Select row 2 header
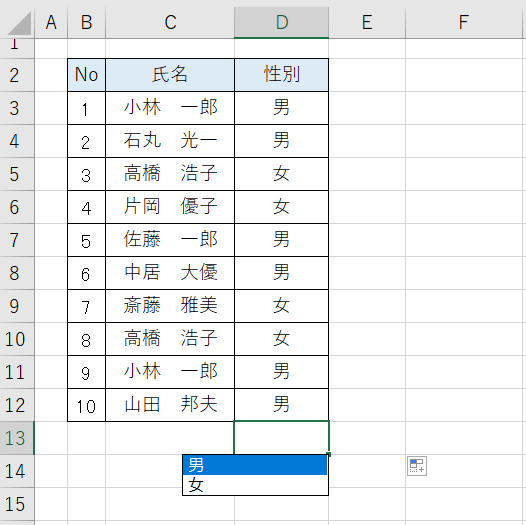Image resolution: width=526 pixels, height=525 pixels. (17, 75)
